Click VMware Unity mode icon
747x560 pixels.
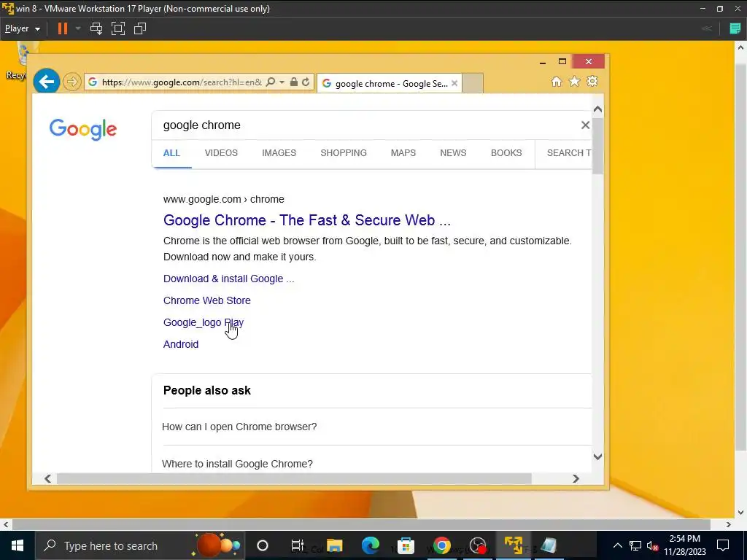139,28
